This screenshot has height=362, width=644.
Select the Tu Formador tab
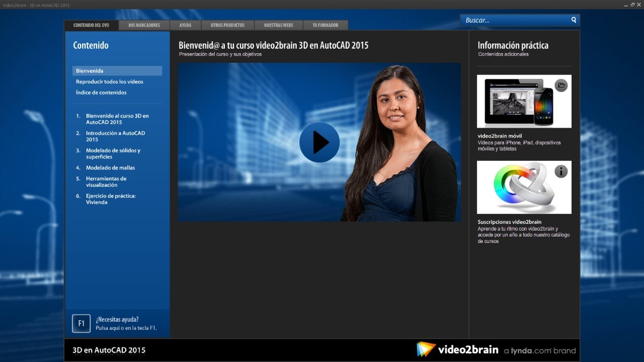click(326, 25)
